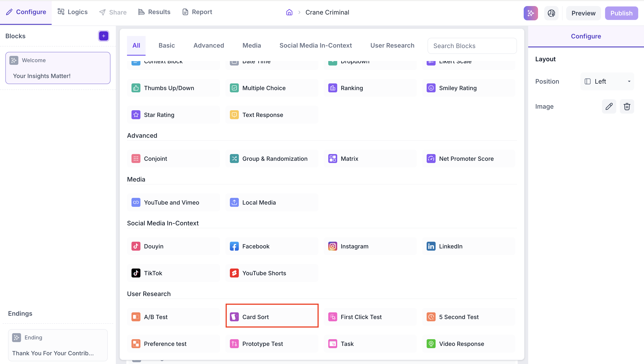
Task: Click the Preview button
Action: [583, 13]
